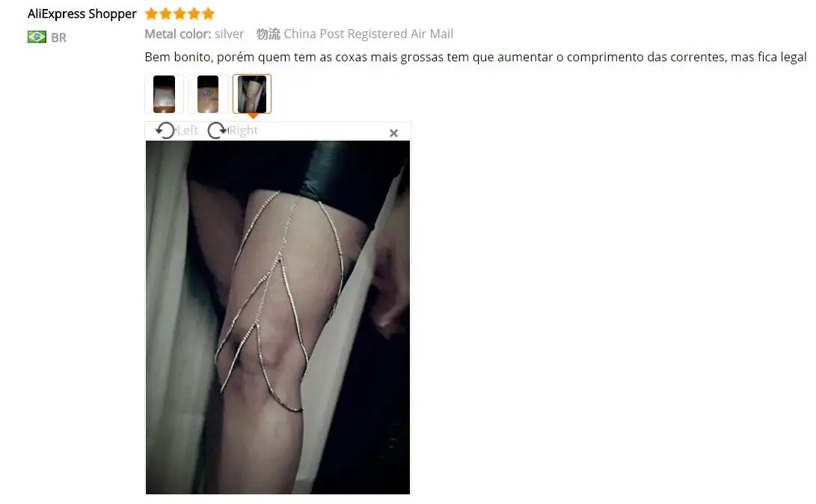The image size is (816, 504).
Task: Click the Portuguese review comment text
Action: point(476,58)
